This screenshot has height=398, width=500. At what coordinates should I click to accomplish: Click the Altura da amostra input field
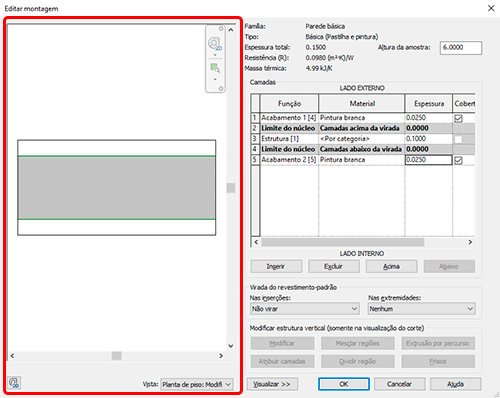pos(461,48)
